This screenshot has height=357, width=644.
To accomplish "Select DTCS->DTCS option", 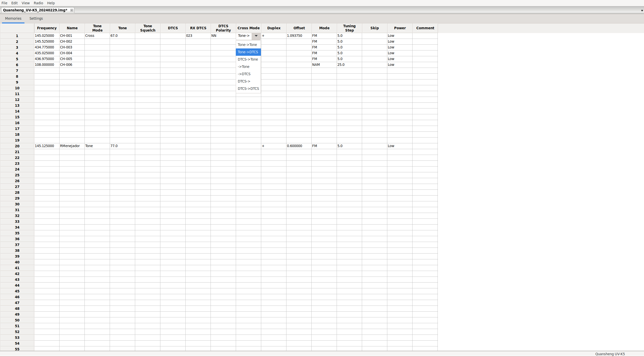I will pos(248,89).
